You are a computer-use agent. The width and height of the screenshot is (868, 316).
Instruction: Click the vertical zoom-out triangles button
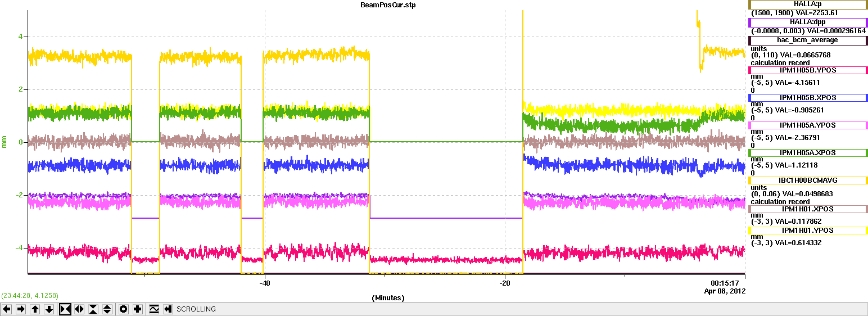pyautogui.click(x=107, y=309)
